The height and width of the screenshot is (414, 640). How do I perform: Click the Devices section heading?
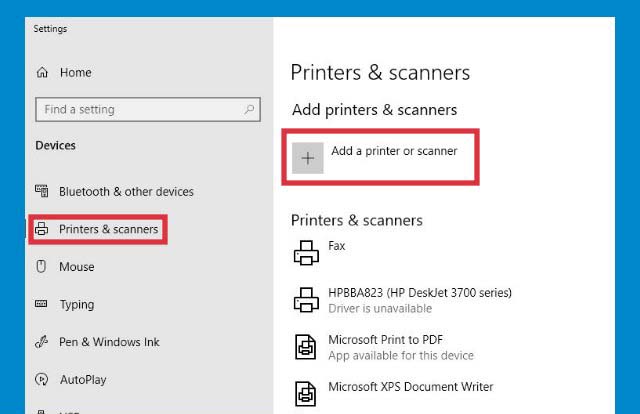pyautogui.click(x=56, y=145)
